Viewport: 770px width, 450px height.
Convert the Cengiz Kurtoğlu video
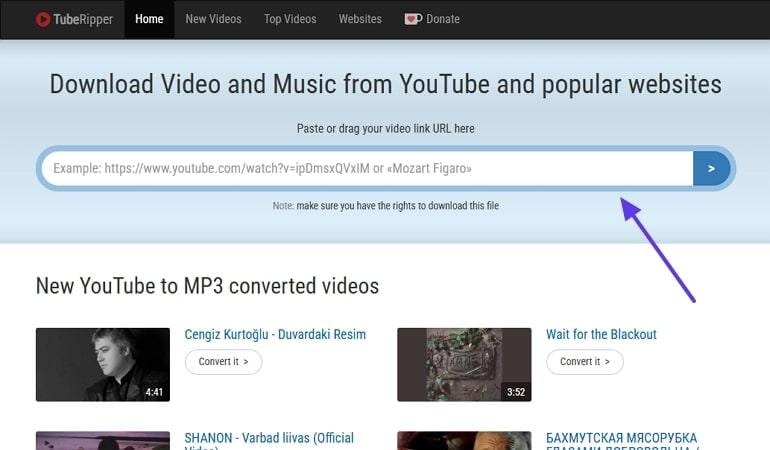coord(223,362)
